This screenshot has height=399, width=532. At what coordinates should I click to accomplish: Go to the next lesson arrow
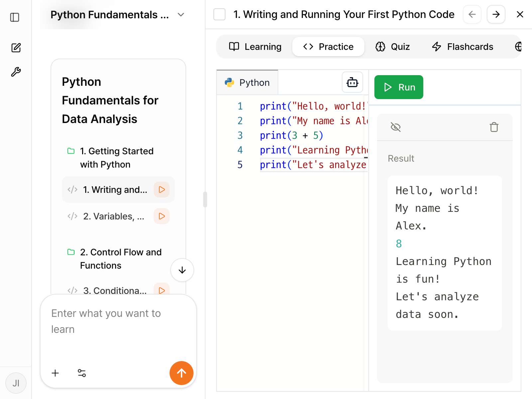tap(496, 14)
